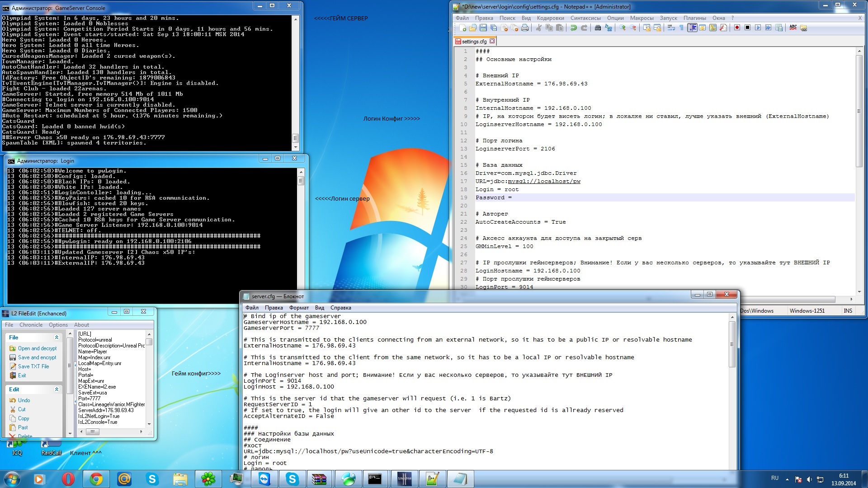Viewport: 868px width, 488px height.
Task: Open the Document Map icon in Notepad++
Action: pyautogui.click(x=713, y=28)
